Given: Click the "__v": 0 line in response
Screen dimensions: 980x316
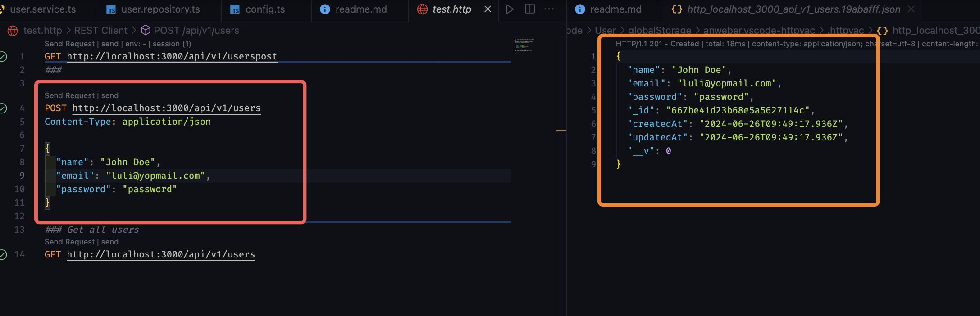Looking at the screenshot, I should tap(649, 151).
